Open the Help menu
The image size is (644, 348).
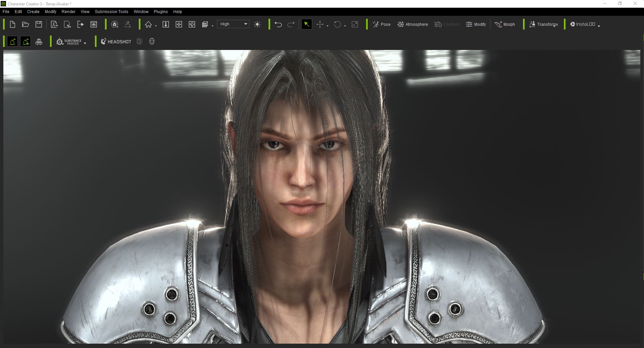(x=177, y=11)
